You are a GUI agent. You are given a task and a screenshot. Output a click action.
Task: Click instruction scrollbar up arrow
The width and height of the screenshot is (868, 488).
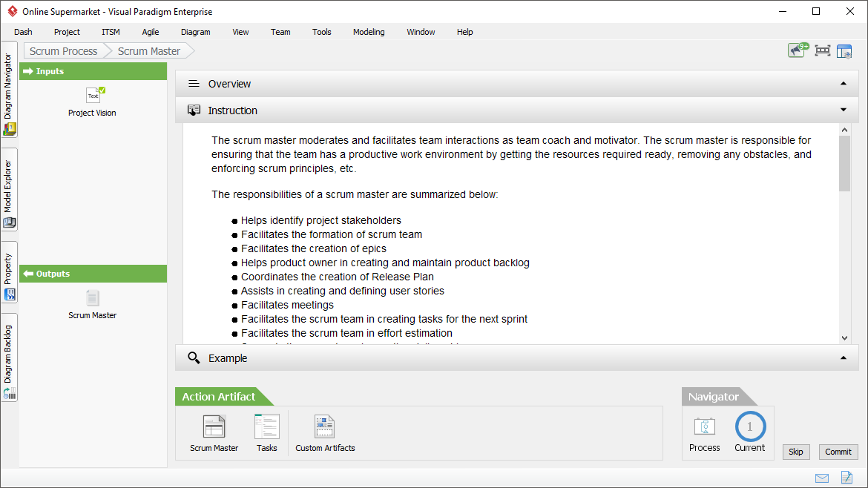pos(844,130)
